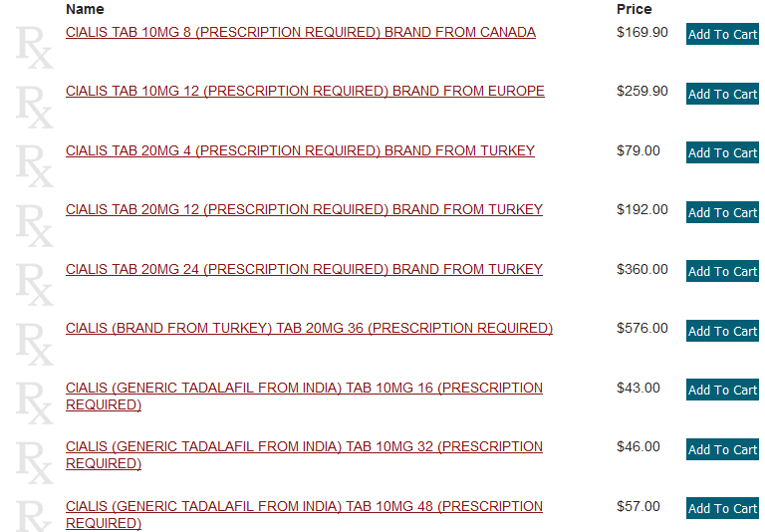Click Rx icon beside Cialis 20MG 36 Turkey
Viewport: 765px width, 532px height.
35,344
